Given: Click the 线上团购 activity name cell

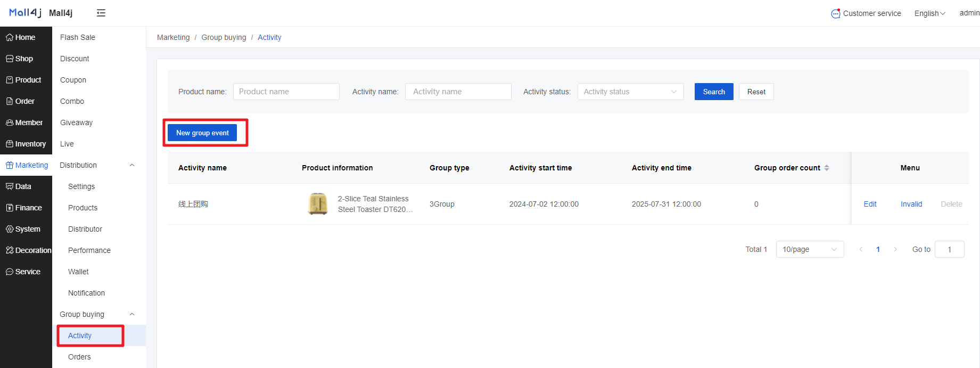Looking at the screenshot, I should point(193,204).
